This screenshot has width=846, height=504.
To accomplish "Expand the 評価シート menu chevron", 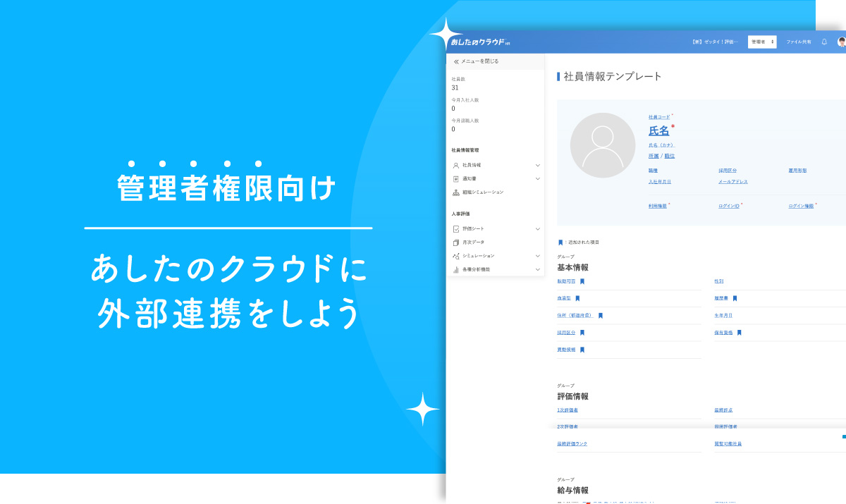I will coord(537,229).
